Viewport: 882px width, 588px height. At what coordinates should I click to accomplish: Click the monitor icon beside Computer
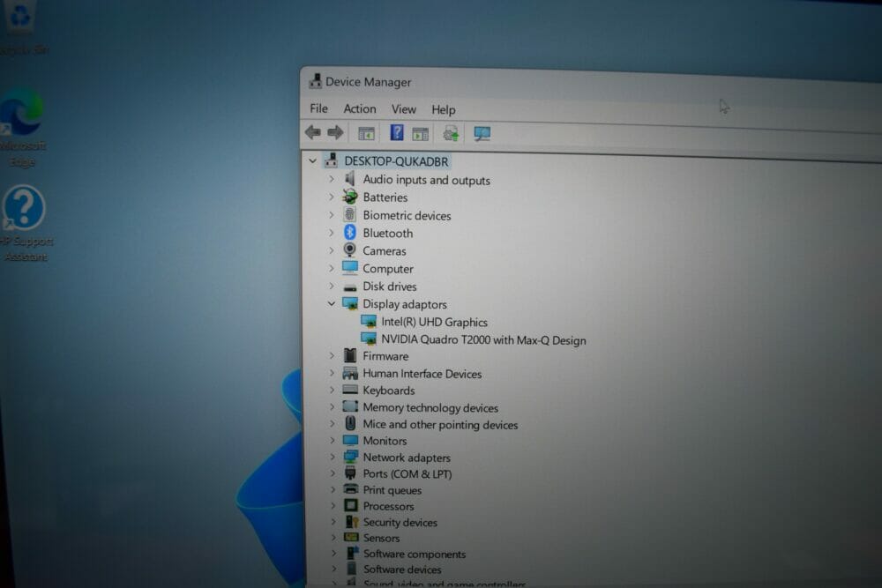click(x=350, y=267)
